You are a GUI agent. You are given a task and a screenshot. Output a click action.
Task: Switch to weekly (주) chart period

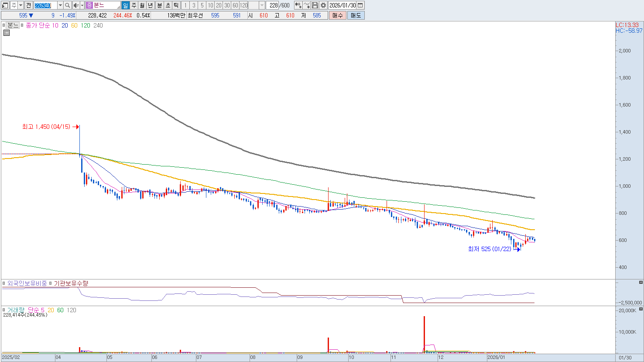[x=134, y=5]
